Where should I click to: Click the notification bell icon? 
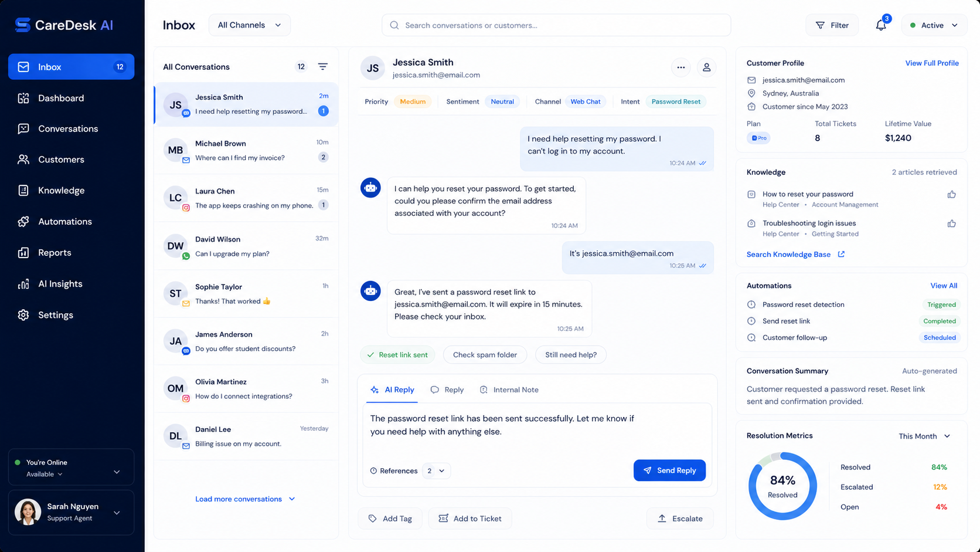(881, 25)
